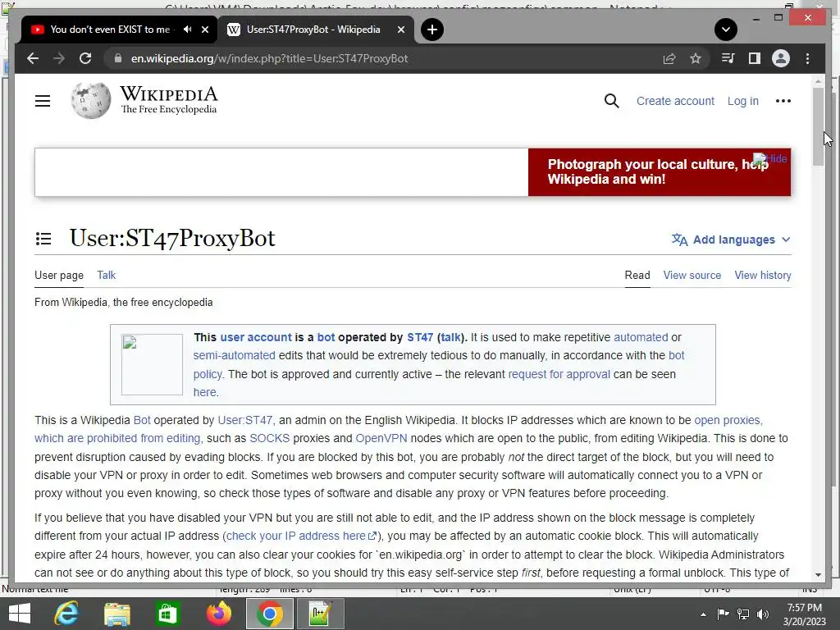Open the 'open proxies' link
Viewport: 840px width, 630px height.
[728, 420]
